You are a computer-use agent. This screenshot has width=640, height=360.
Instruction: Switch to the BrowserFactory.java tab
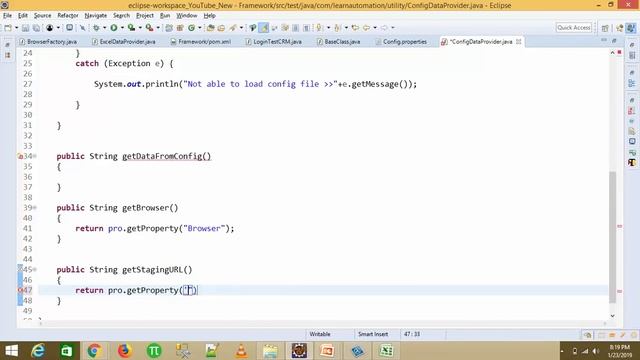coord(48,42)
